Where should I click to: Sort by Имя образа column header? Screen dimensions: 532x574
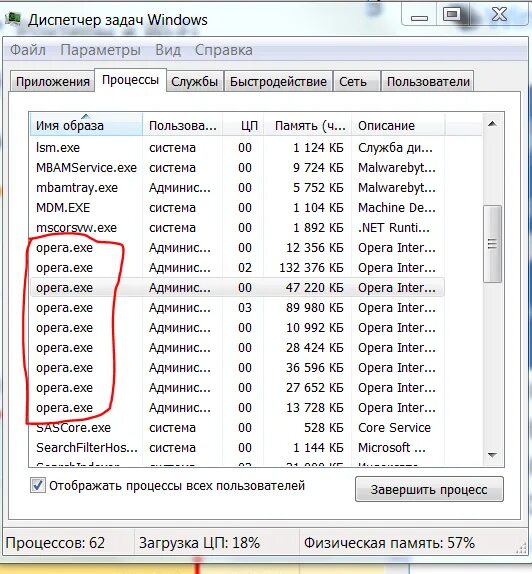[x=86, y=125]
